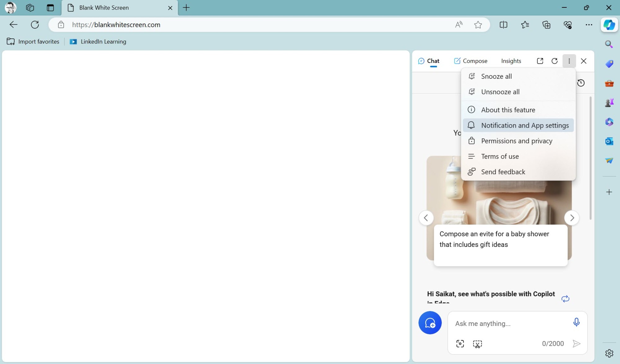Open Collections panel
The image size is (620, 364).
pyautogui.click(x=546, y=25)
